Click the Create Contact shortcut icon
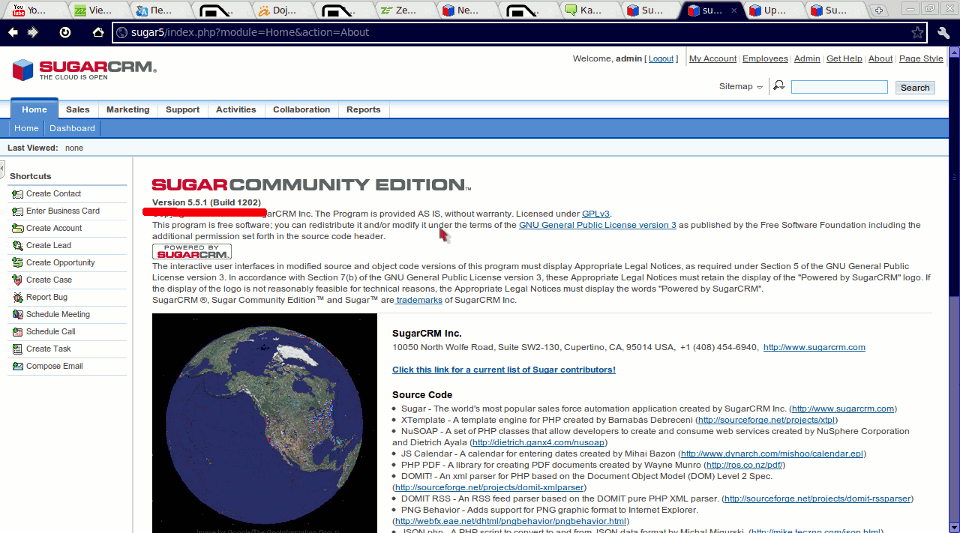The image size is (960, 533). point(18,194)
